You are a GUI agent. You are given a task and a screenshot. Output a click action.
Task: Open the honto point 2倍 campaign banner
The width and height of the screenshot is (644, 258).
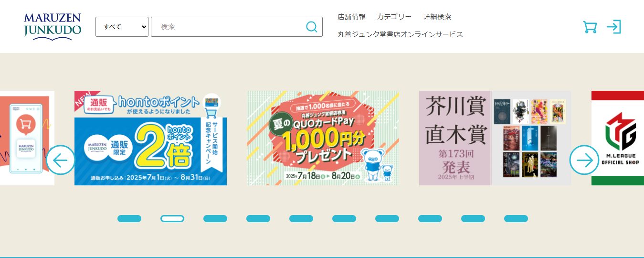coord(150,138)
